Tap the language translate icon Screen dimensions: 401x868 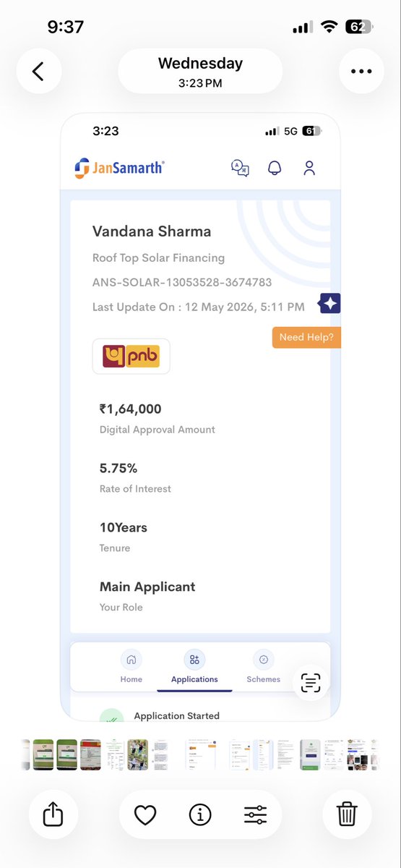coord(240,168)
